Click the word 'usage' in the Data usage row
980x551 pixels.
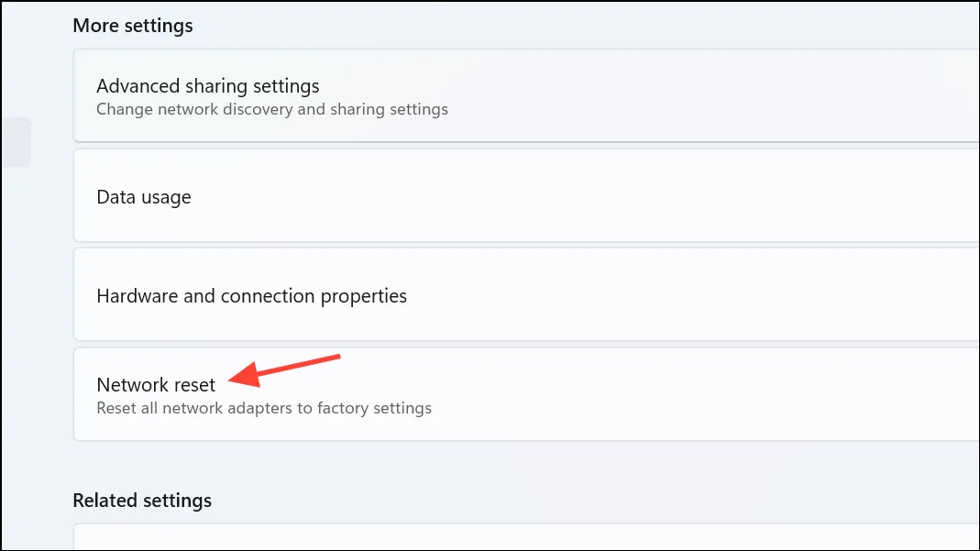tap(166, 197)
